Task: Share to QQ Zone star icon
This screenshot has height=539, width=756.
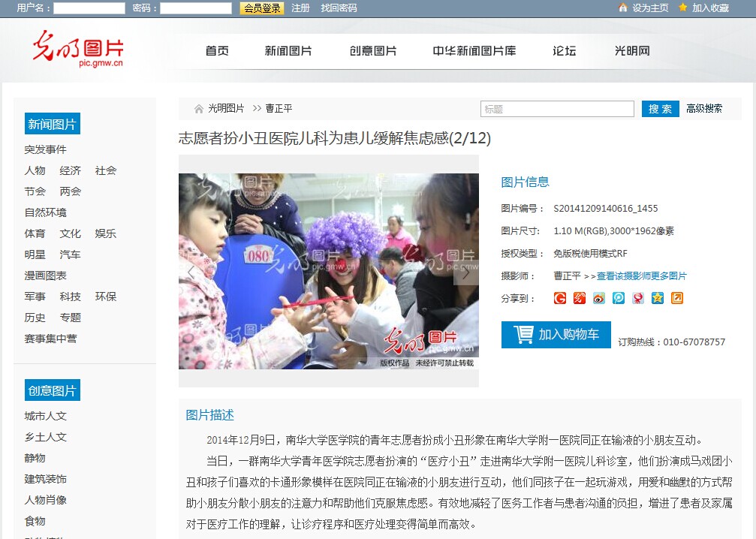Action: point(658,299)
